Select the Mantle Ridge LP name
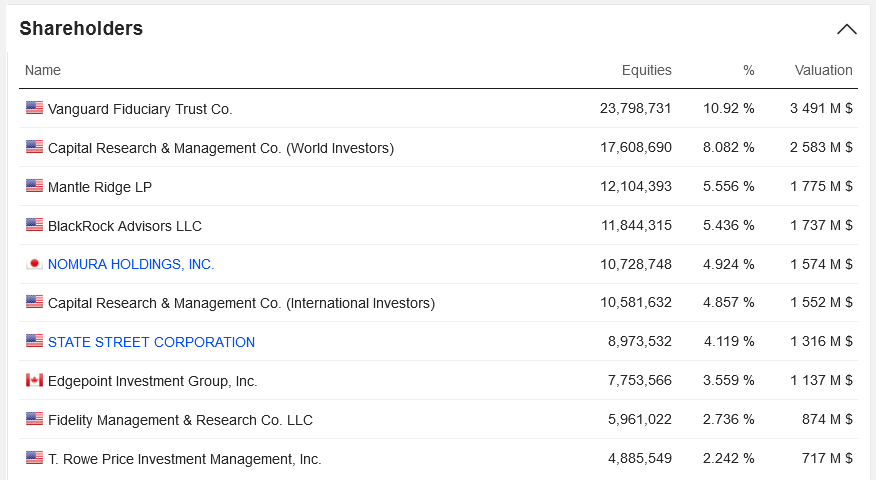 (x=100, y=187)
